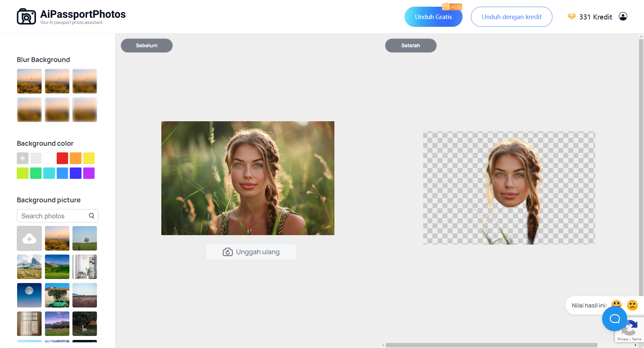Click the AiPassportPhotos camera logo

click(x=26, y=16)
